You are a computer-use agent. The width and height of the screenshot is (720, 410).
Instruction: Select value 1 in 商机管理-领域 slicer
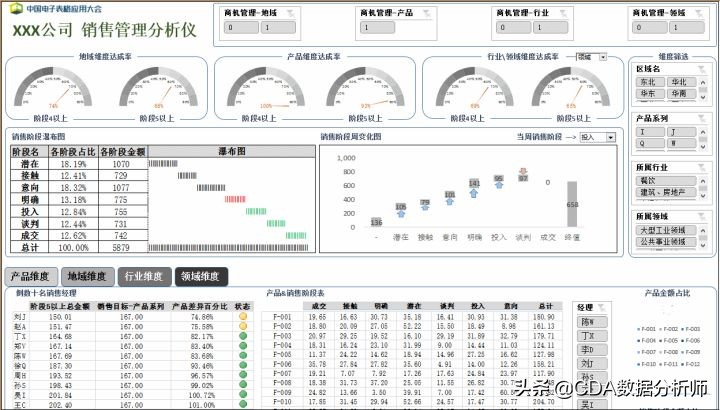click(687, 28)
